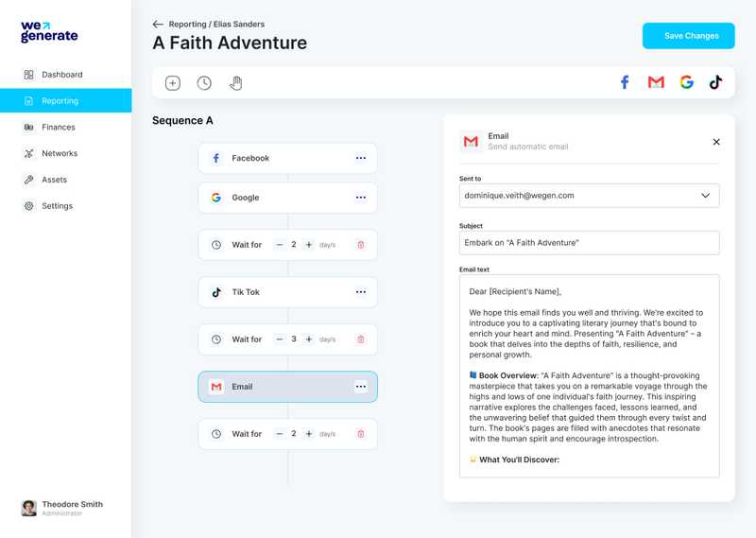Increase days on the 3-day wait step

click(x=309, y=339)
